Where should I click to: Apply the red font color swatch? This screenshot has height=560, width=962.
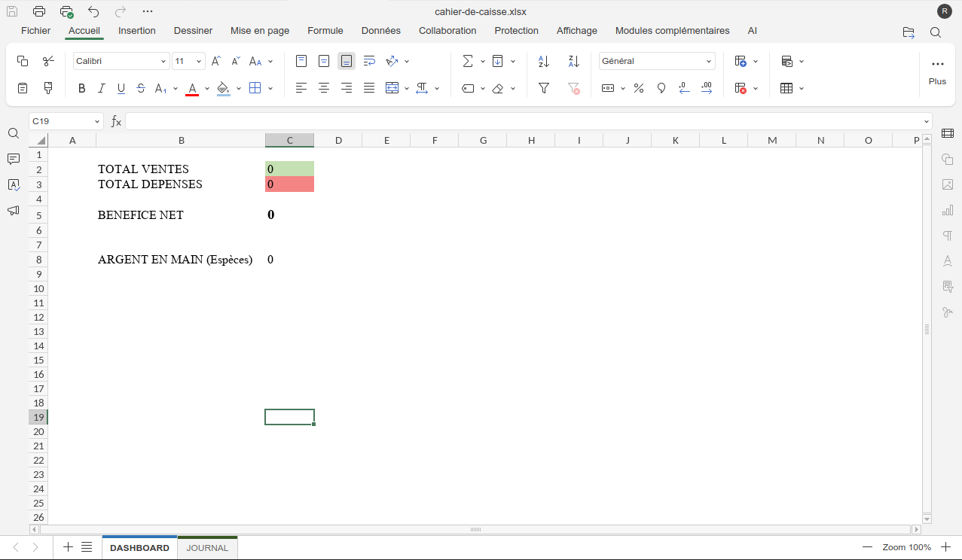[192, 88]
